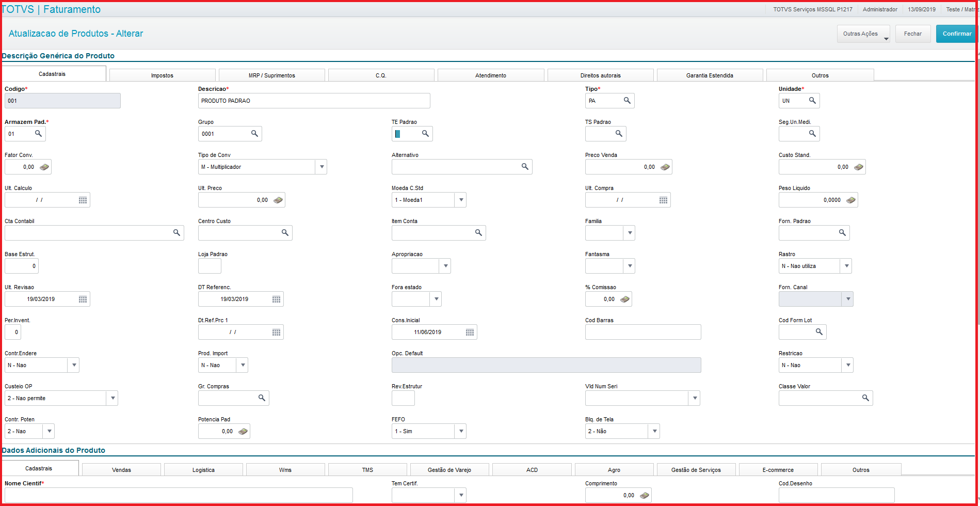
Task: Open lookup search for Centro Custo
Action: tap(285, 233)
